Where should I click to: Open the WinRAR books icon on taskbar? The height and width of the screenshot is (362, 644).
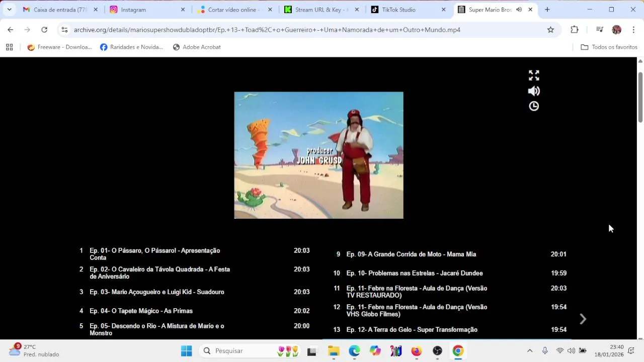pyautogui.click(x=396, y=351)
